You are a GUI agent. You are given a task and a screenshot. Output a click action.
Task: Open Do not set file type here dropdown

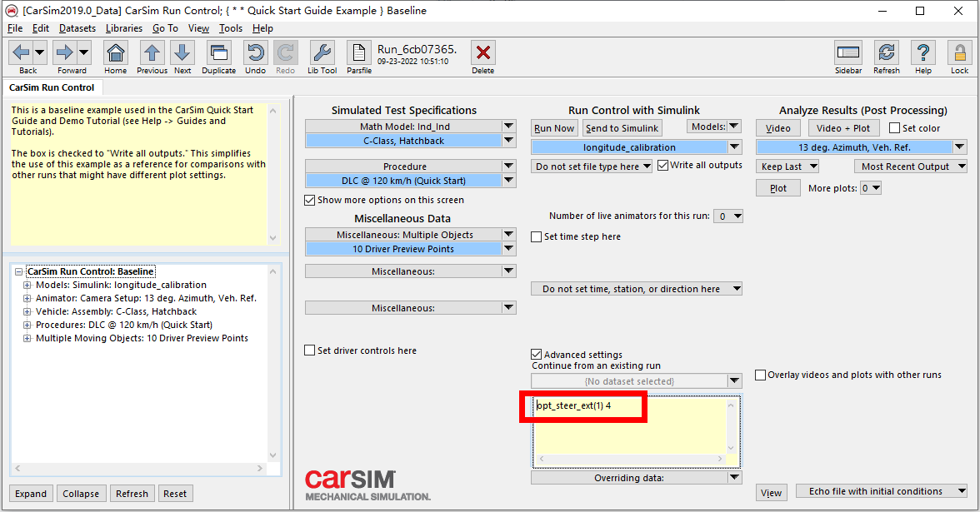pos(592,167)
